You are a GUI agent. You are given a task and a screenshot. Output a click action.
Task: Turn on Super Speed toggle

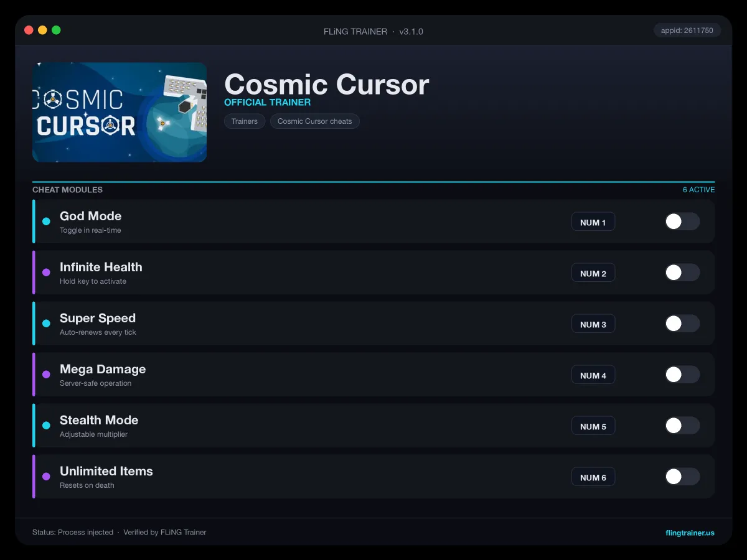(x=682, y=324)
